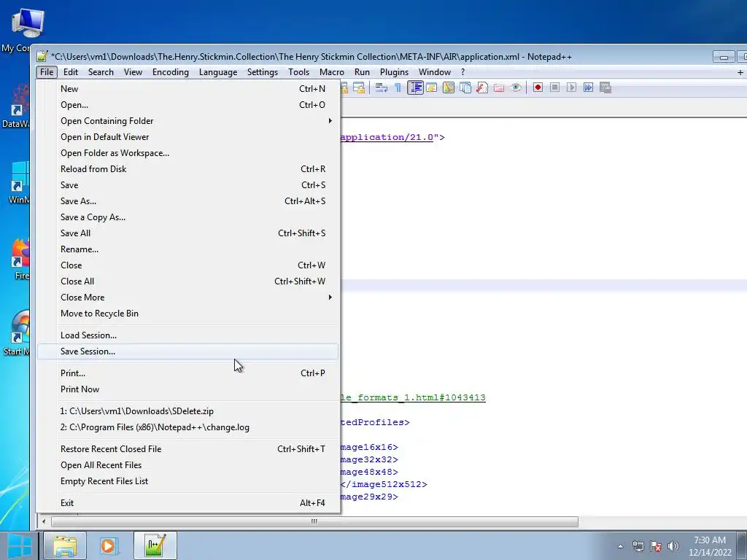Choose Save As... menu entry
This screenshot has width=747, height=560.
tap(187, 201)
